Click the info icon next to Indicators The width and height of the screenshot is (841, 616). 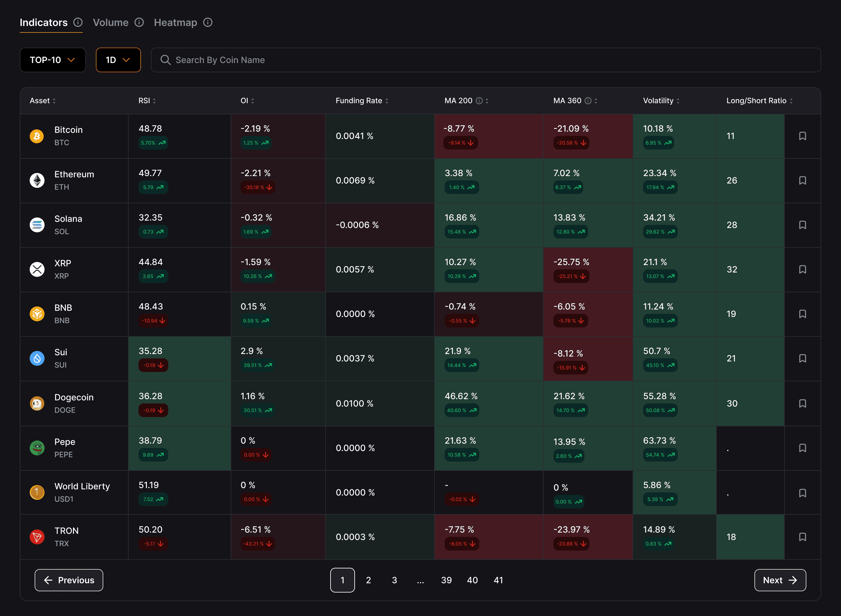point(78,22)
